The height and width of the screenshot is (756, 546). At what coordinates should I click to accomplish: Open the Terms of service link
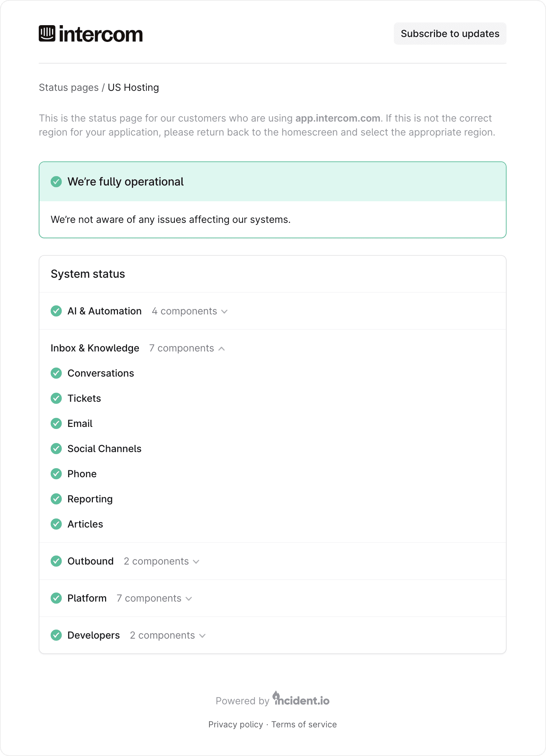tap(304, 725)
